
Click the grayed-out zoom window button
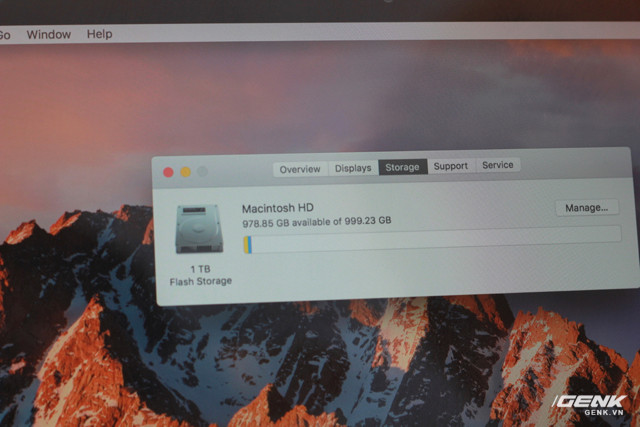click(x=203, y=171)
